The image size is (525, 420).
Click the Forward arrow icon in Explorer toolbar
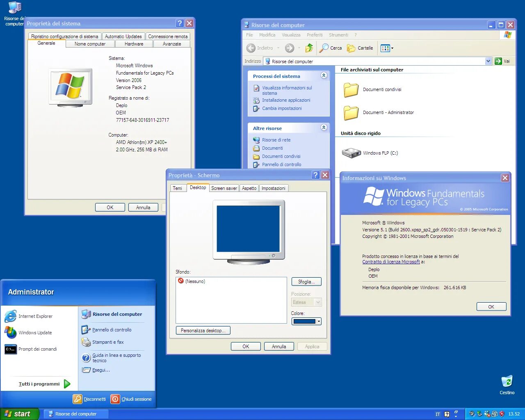coord(290,48)
